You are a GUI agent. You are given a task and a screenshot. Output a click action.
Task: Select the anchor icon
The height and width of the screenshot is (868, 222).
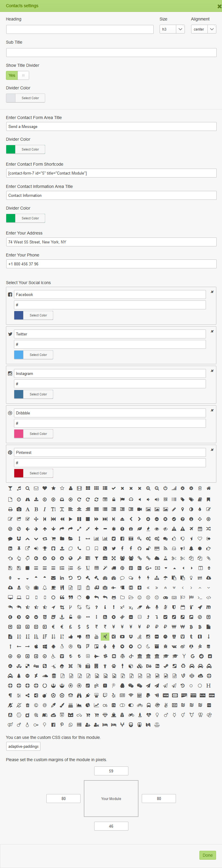click(x=62, y=617)
